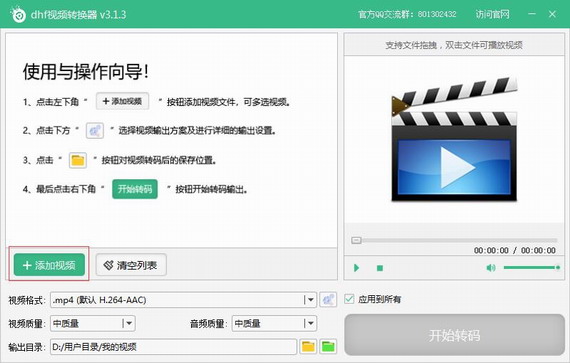Screen dimensions: 570x363
Task: Minimize the converter window
Action: coord(532,14)
